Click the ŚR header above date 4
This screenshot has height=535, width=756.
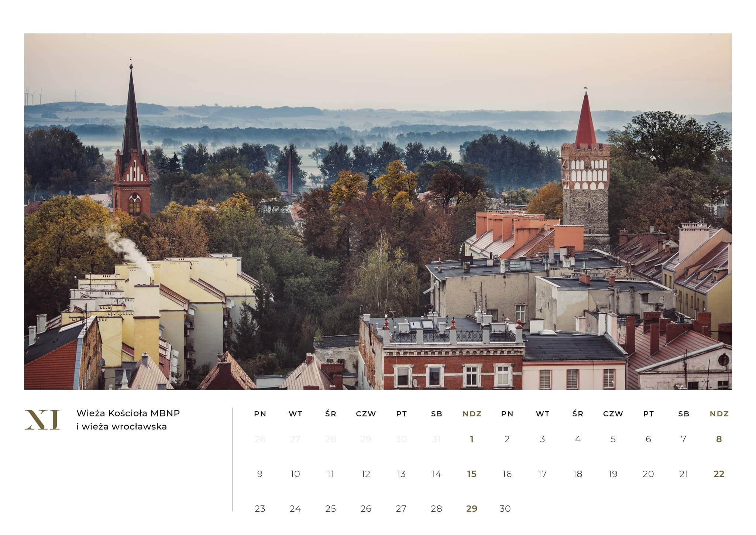(578, 413)
